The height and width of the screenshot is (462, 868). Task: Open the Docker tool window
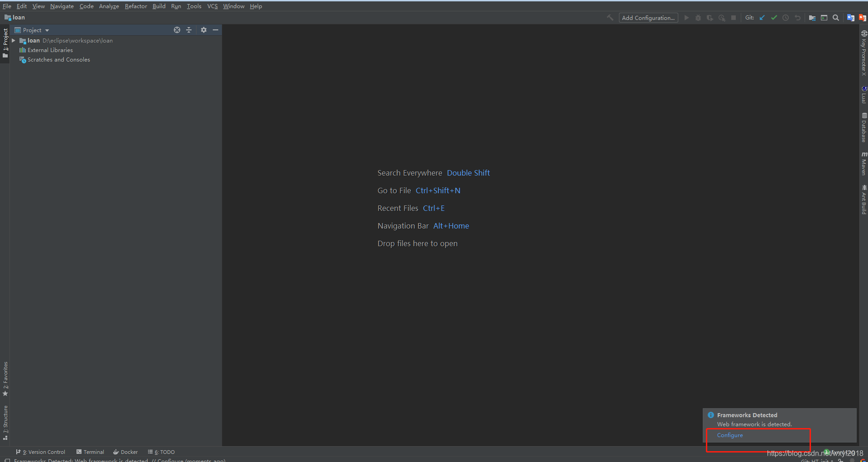(x=125, y=452)
